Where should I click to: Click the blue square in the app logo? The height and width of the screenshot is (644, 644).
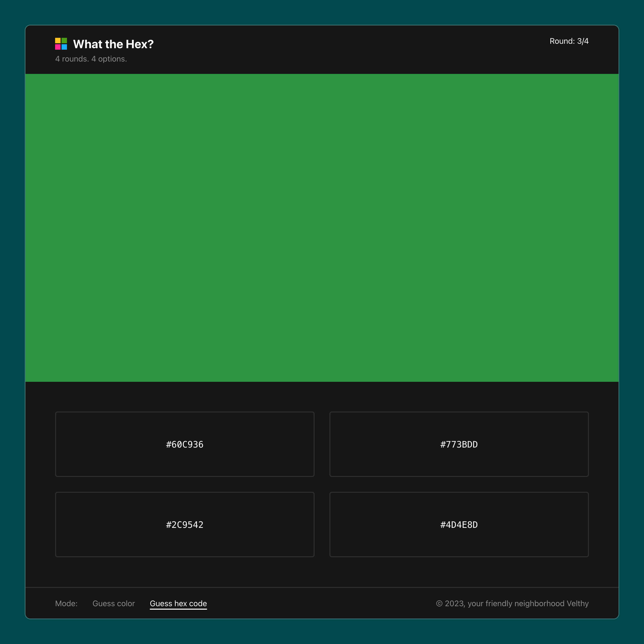tap(64, 47)
